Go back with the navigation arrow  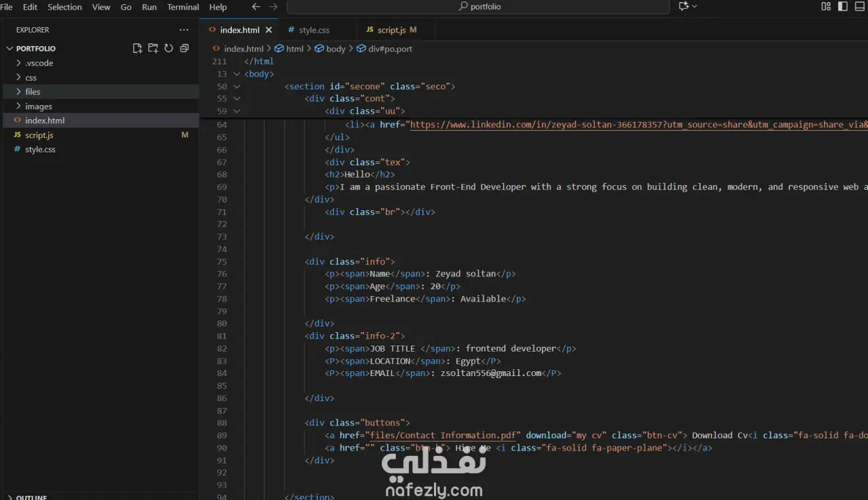256,7
